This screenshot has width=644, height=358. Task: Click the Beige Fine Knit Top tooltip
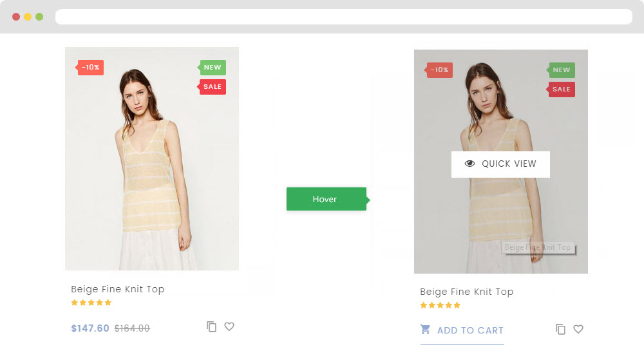[x=538, y=247]
